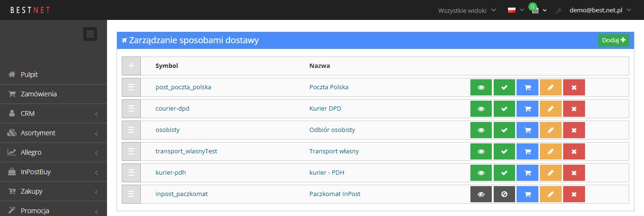Viewport: 644px width, 216px height.
Task: Edit kurier - PDH with pencil icon
Action: pos(551,173)
